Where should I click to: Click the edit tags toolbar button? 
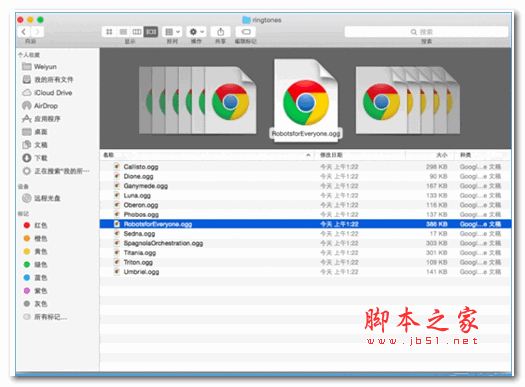[246, 32]
